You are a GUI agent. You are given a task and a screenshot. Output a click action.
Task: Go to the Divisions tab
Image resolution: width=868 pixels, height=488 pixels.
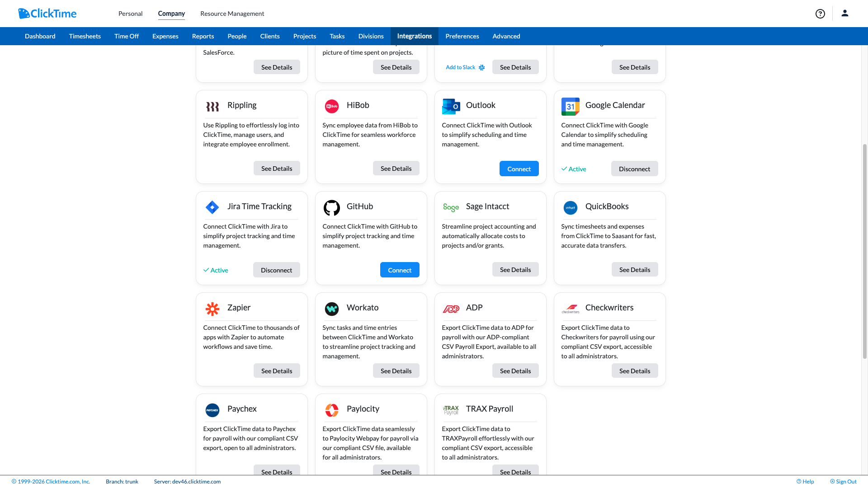[371, 36]
